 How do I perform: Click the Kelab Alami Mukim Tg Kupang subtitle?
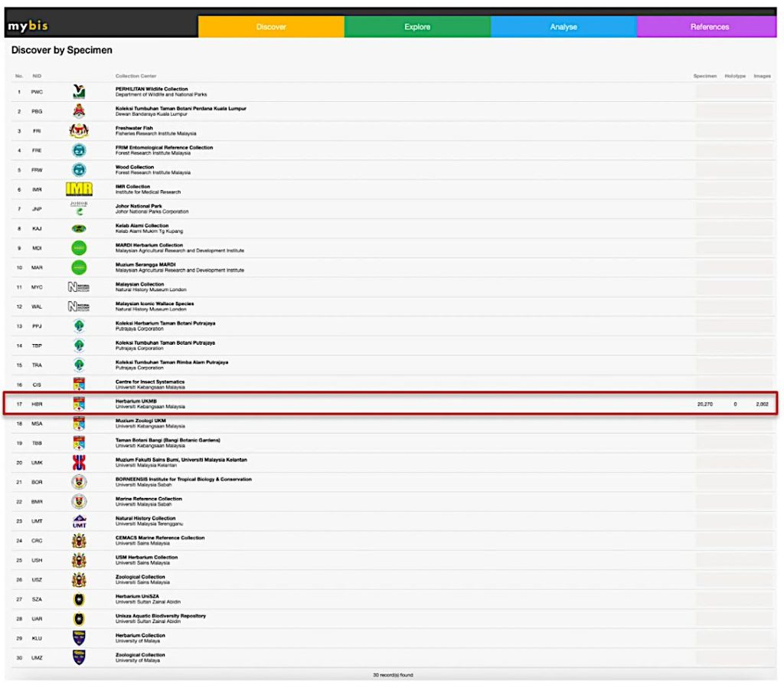pyautogui.click(x=149, y=231)
